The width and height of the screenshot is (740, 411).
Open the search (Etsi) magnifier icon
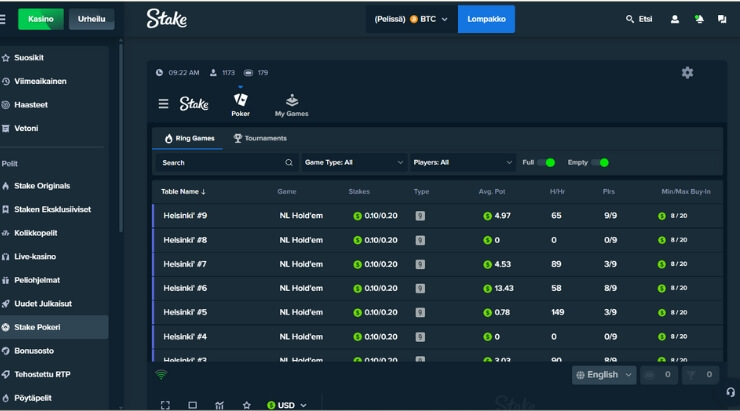point(630,19)
